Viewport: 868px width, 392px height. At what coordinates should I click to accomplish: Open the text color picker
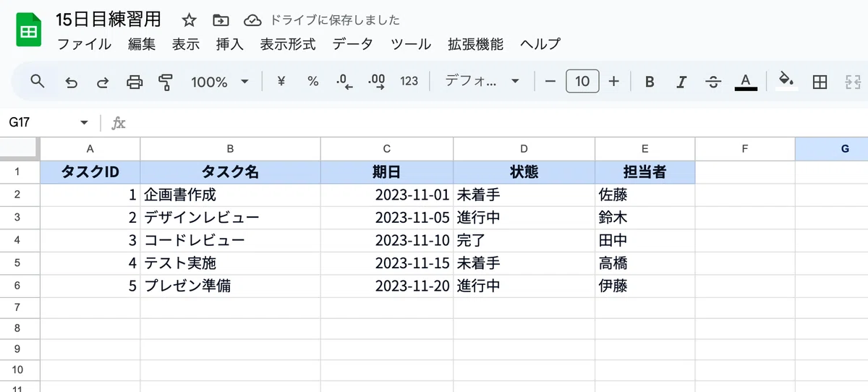[x=746, y=82]
